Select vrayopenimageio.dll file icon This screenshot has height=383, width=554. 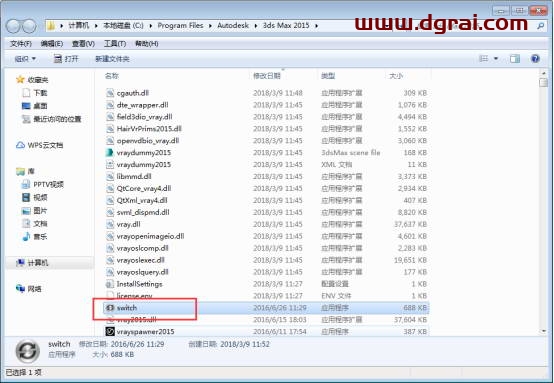[110, 236]
